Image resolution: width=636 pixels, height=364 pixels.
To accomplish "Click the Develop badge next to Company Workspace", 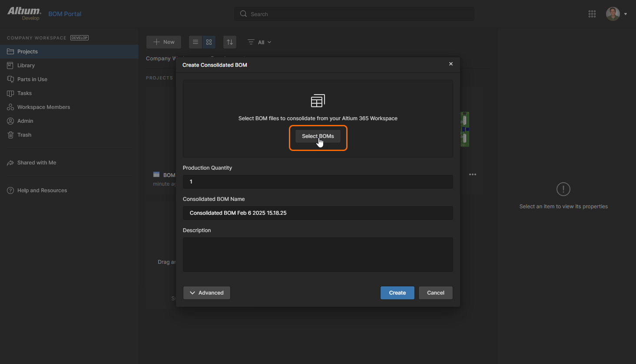I will (x=79, y=38).
